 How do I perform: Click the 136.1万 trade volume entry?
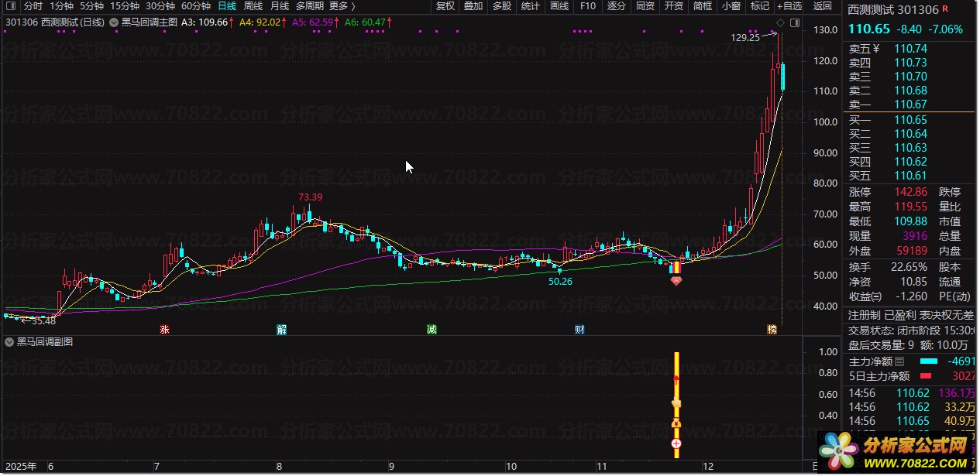tap(957, 392)
